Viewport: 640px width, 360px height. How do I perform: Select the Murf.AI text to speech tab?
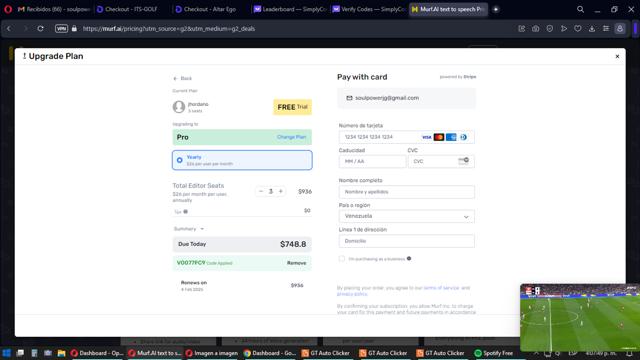[448, 9]
